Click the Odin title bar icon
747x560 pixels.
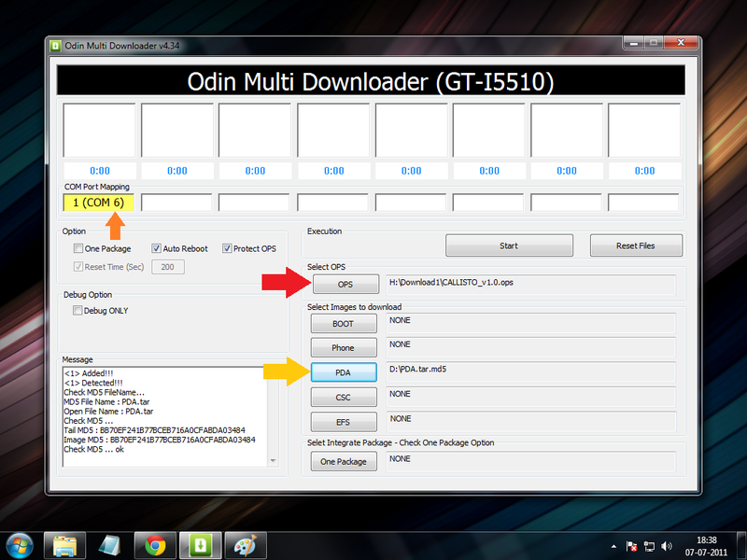pyautogui.click(x=56, y=44)
